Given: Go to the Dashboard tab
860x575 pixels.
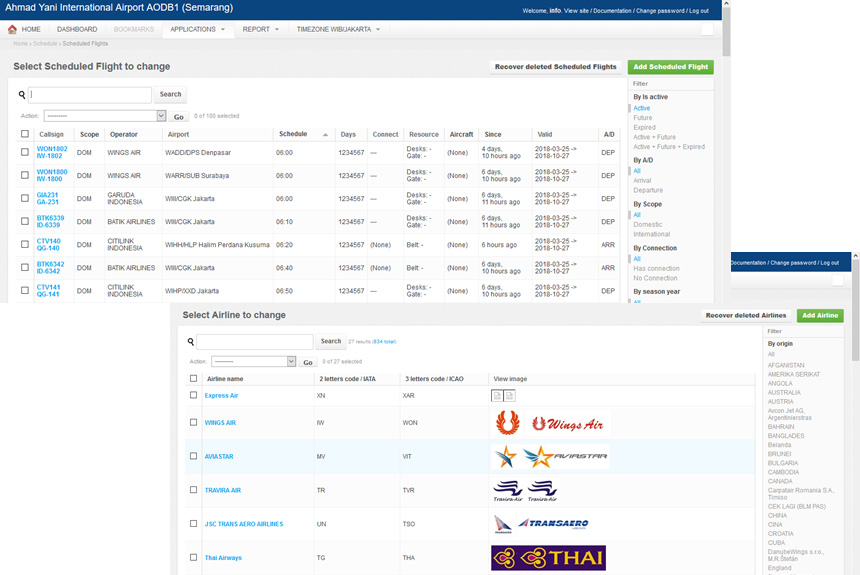Looking at the screenshot, I should [77, 29].
